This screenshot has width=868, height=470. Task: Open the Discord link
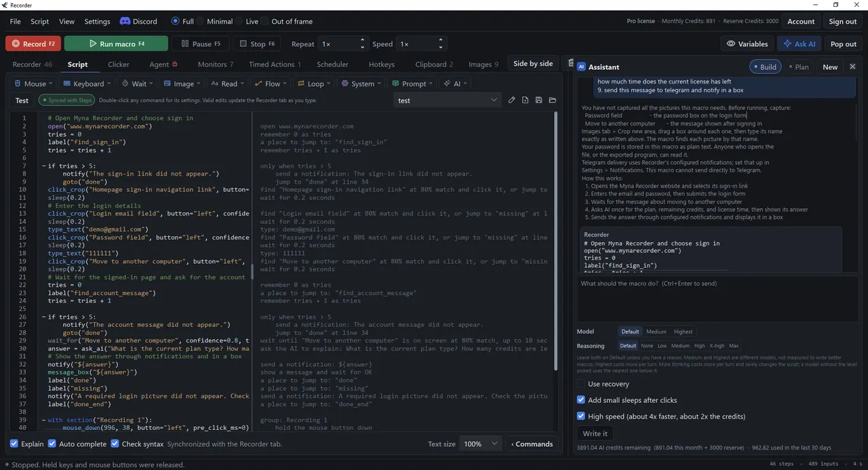pos(138,21)
